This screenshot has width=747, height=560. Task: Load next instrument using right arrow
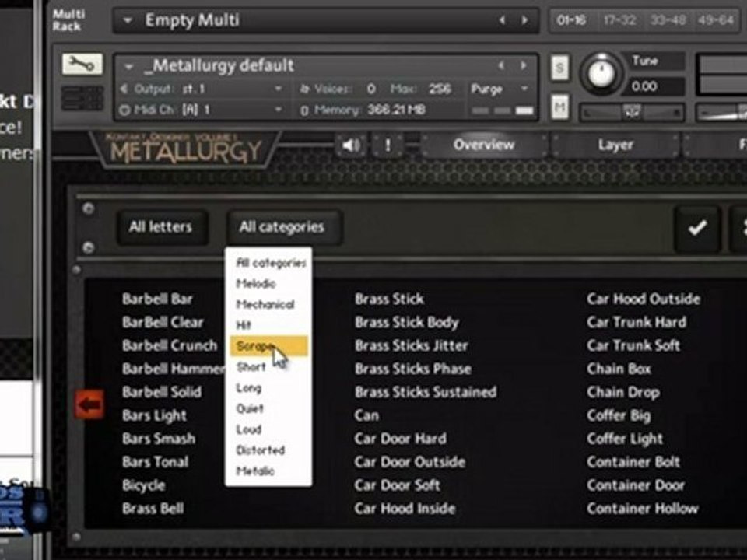pos(523,65)
